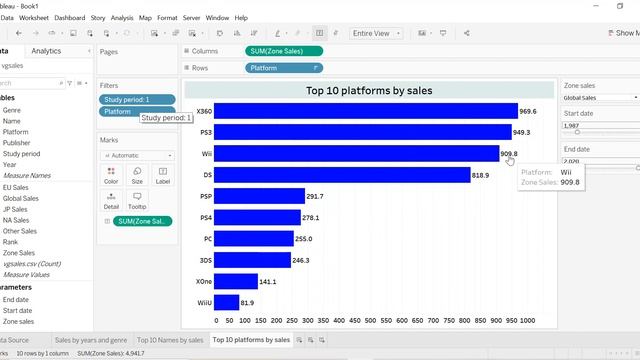Click SUM(Zone Sal.. pill in Marks card
640x360 pixels.
[142, 221]
